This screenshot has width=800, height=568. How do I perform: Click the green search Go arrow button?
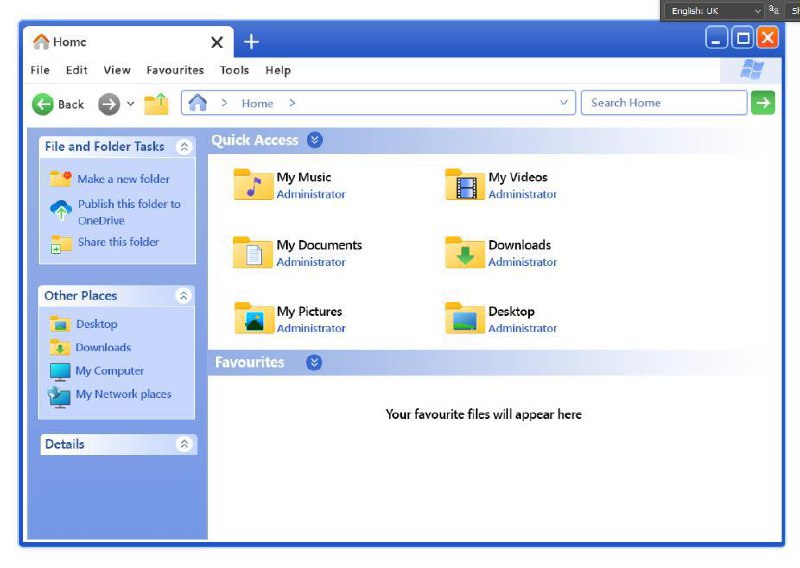tap(763, 103)
